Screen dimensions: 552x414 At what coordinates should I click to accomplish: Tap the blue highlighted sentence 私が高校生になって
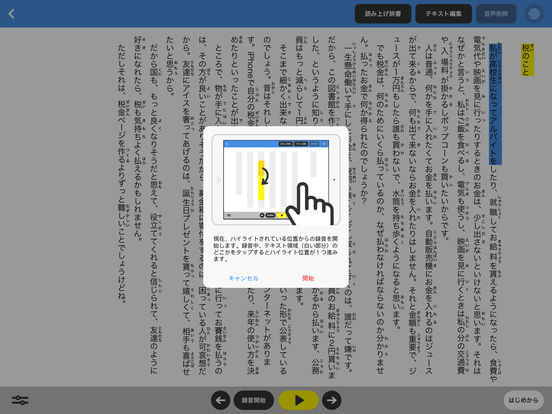coord(495,104)
